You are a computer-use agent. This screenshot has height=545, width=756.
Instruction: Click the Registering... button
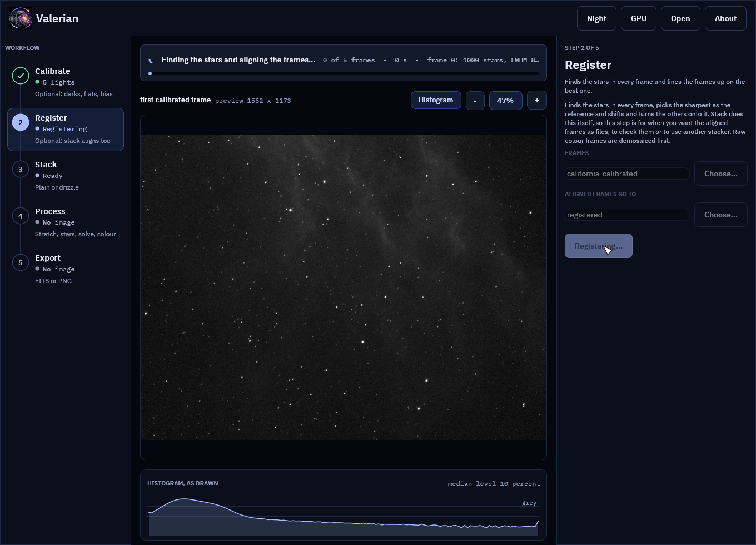tap(599, 246)
